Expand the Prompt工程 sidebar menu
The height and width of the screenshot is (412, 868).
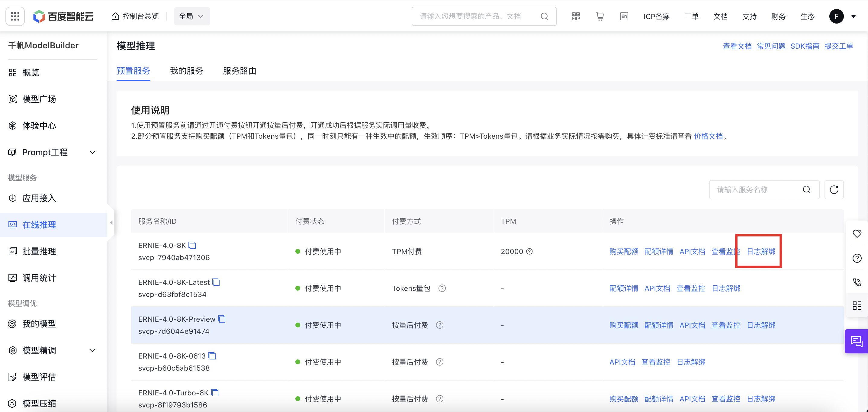92,152
